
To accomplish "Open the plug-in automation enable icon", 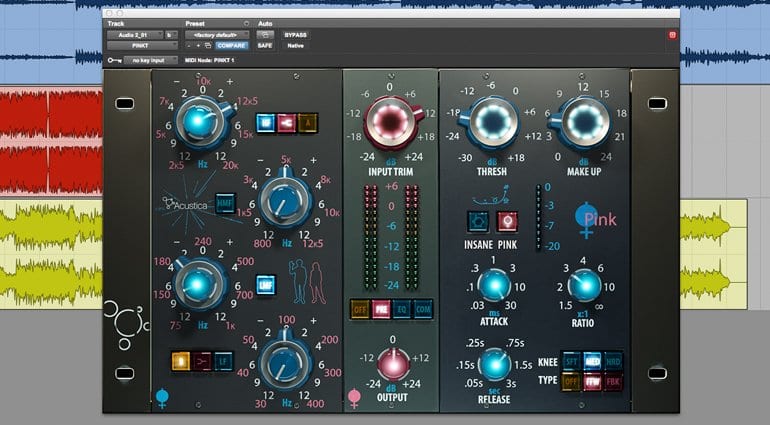I will pyautogui.click(x=265, y=35).
